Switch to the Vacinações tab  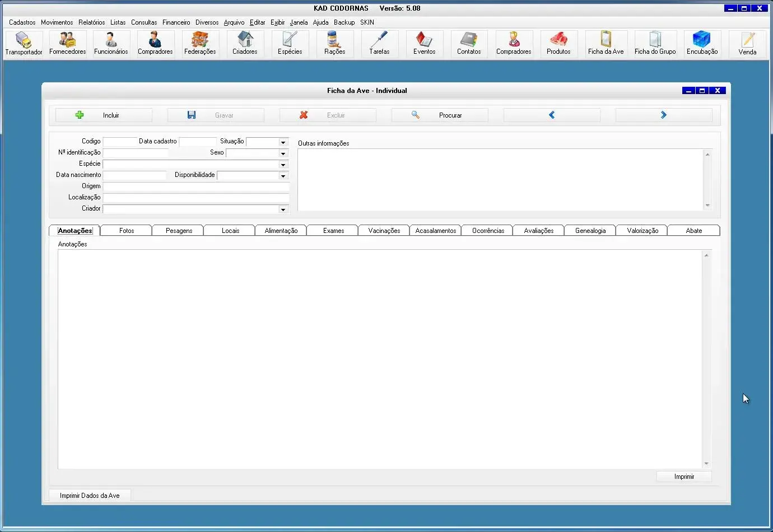point(384,231)
